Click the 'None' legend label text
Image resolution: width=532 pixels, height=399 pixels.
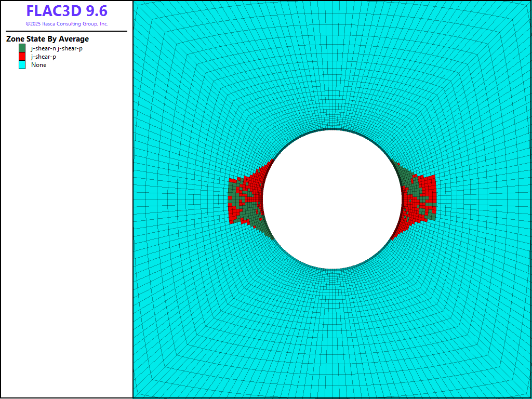(38, 65)
